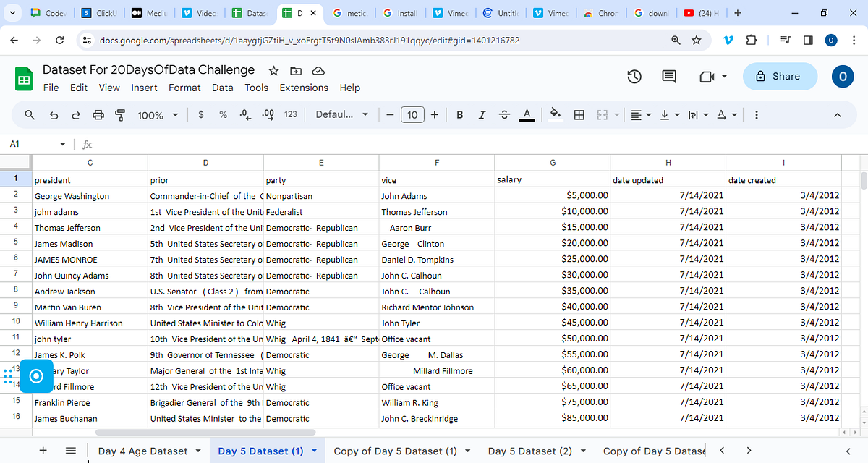The image size is (868, 463).
Task: Click the text color swatch
Action: pos(527,114)
